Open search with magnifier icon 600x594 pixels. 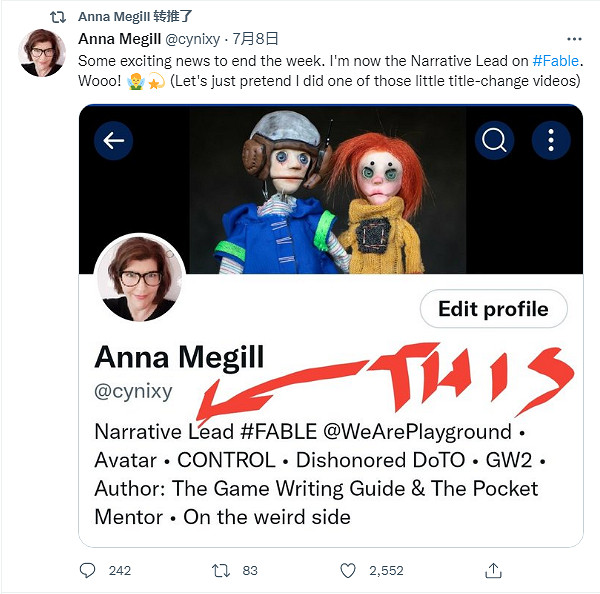point(495,141)
